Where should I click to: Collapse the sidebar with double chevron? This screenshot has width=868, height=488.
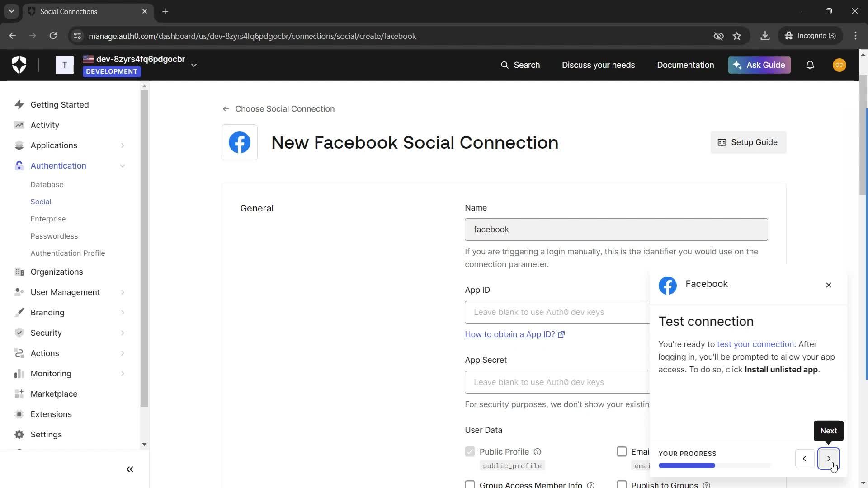(x=130, y=469)
